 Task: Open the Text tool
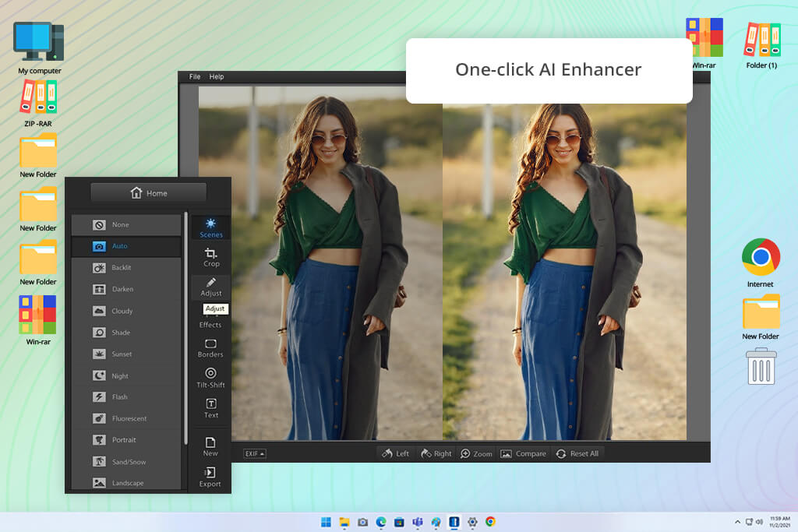coord(210,409)
